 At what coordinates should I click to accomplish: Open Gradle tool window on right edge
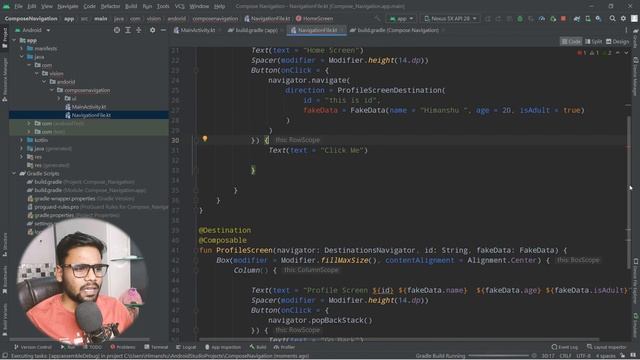tap(636, 38)
